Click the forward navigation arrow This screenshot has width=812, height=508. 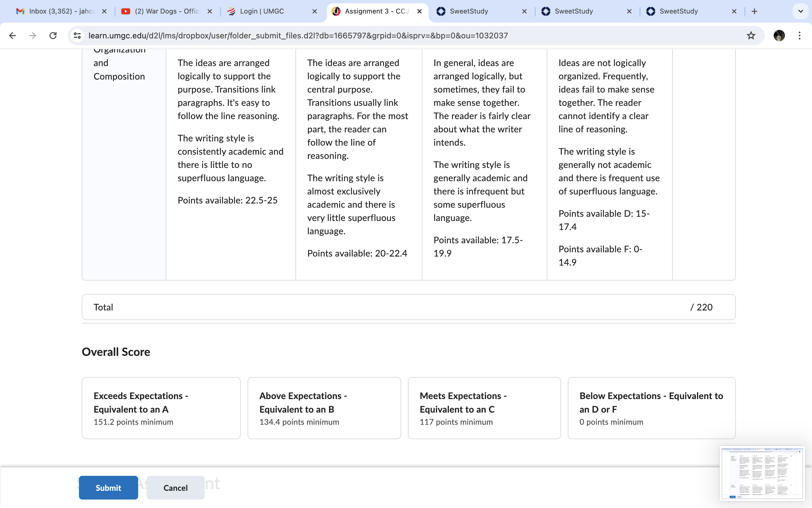click(32, 36)
